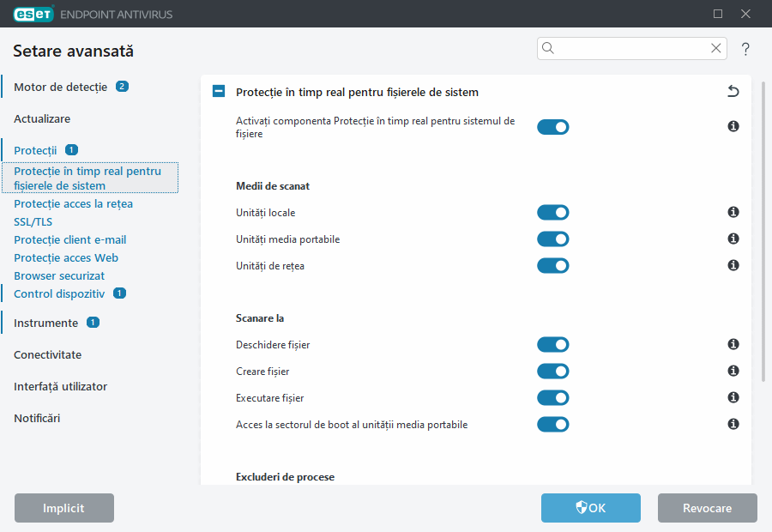Open the help question mark icon
The width and height of the screenshot is (772, 532).
pyautogui.click(x=745, y=49)
